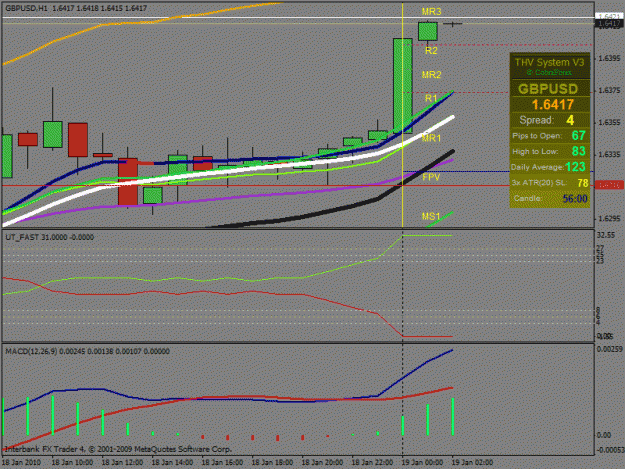The image size is (625, 469).
Task: Click the current price tag 1.6417 on scale
Action: 609,24
